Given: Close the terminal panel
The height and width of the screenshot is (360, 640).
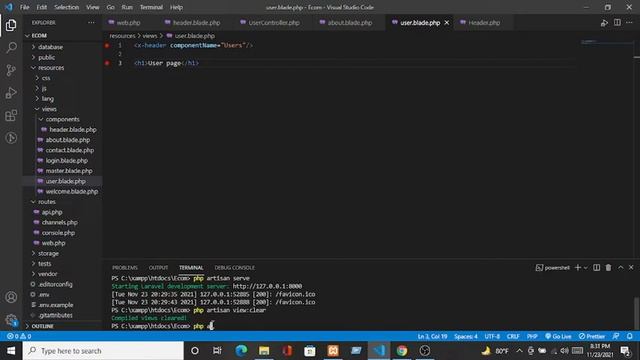Looking at the screenshot, I should coord(631,267).
